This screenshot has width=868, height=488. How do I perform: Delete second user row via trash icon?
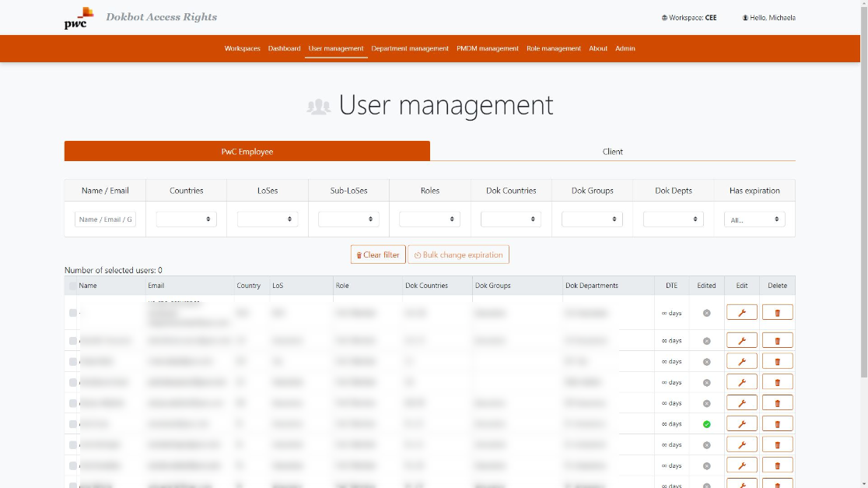tap(777, 341)
